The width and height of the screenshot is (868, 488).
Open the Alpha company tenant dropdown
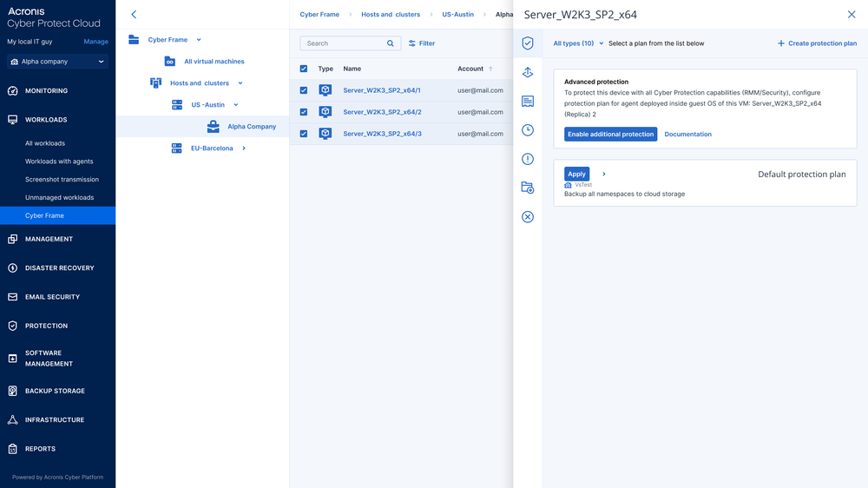(57, 62)
